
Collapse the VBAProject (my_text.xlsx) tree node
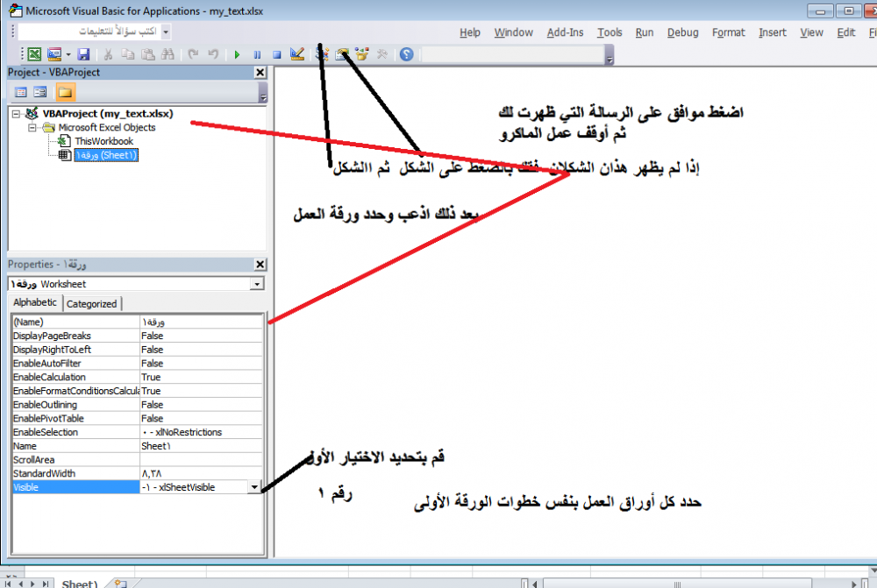click(17, 114)
